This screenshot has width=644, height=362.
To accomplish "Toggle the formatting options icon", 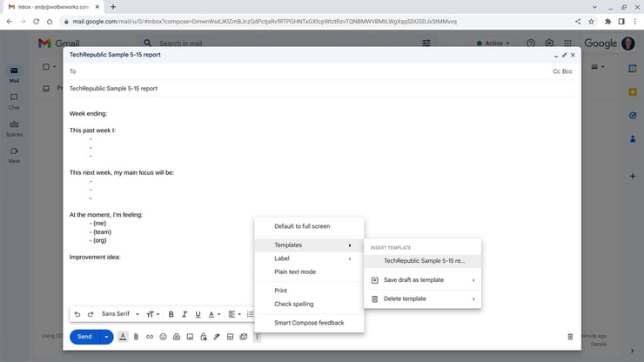I will (123, 337).
